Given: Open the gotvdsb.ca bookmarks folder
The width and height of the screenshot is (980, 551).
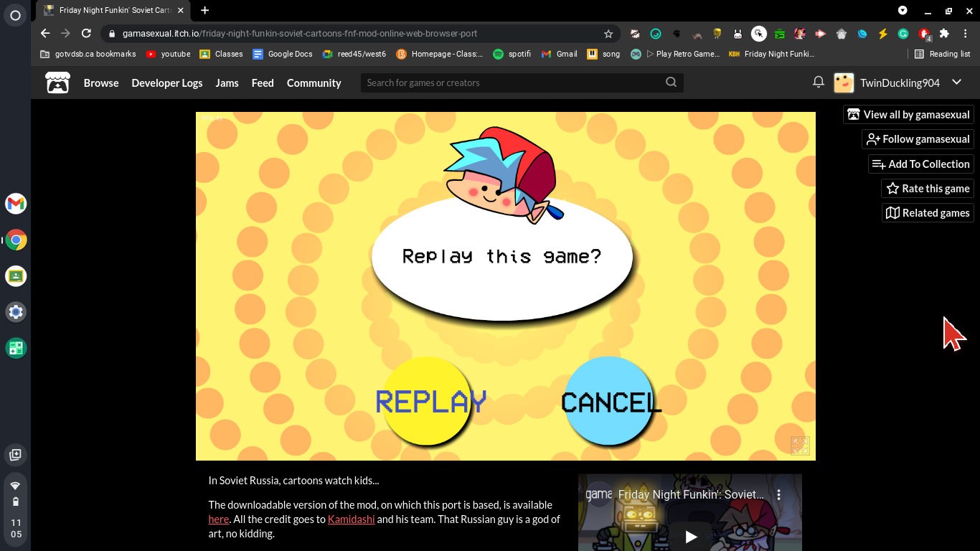Looking at the screenshot, I should point(88,54).
